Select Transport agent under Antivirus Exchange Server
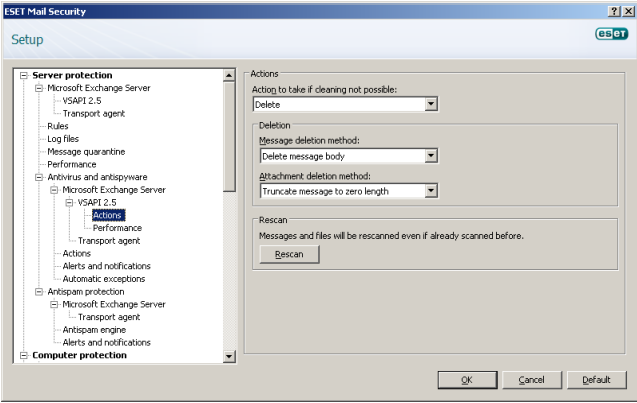The image size is (637, 403). (109, 241)
